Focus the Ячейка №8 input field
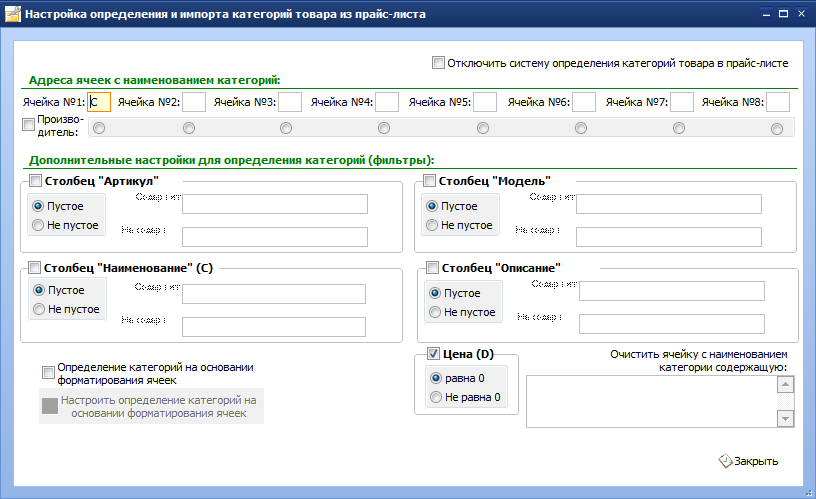The height and width of the screenshot is (499, 816). (x=778, y=102)
